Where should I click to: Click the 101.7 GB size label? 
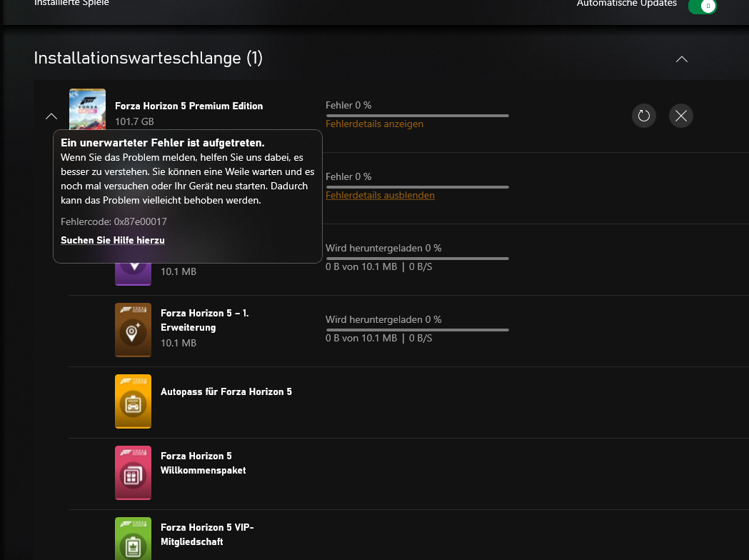point(134,121)
